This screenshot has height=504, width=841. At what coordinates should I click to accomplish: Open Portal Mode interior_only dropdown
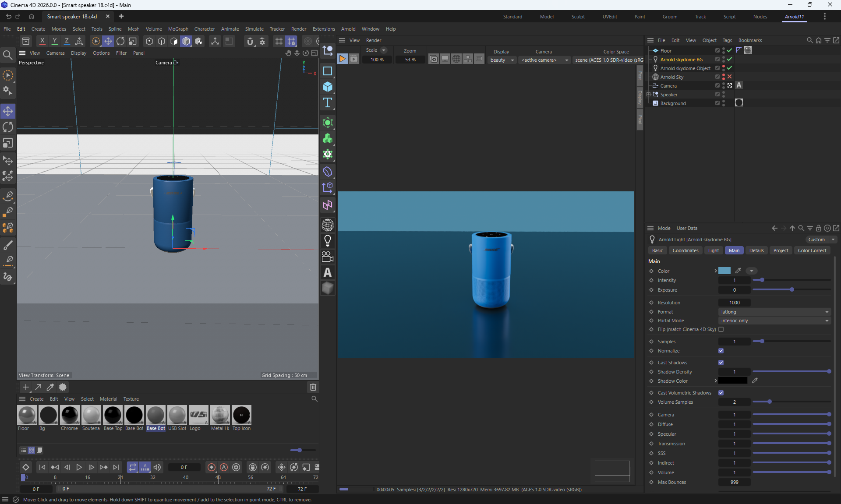774,321
